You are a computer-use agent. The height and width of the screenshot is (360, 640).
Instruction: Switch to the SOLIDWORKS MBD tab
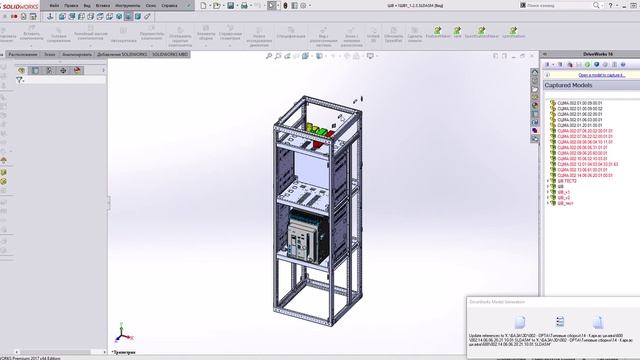(170, 54)
